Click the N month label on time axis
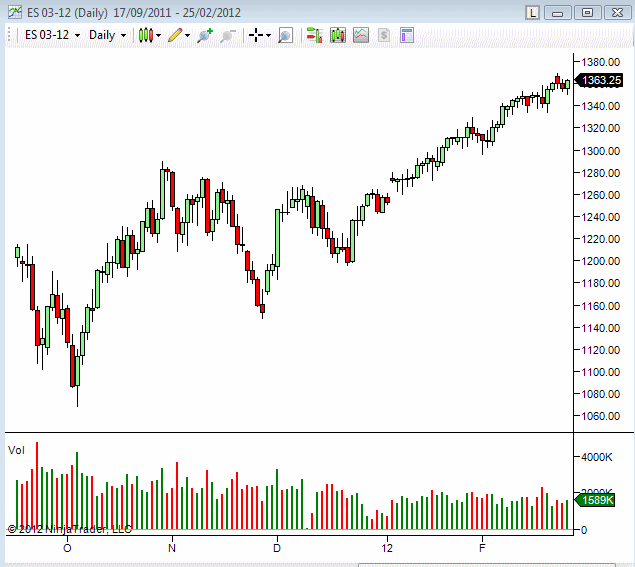 tap(172, 548)
